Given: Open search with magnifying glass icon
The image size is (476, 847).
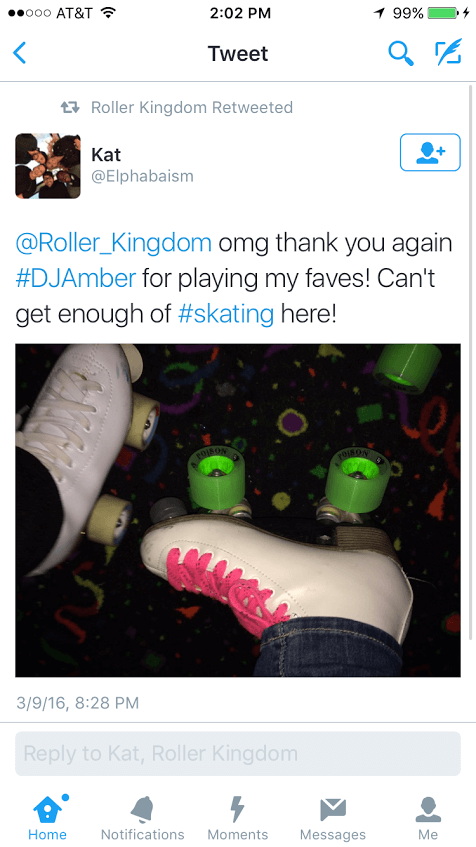Looking at the screenshot, I should [x=401, y=53].
